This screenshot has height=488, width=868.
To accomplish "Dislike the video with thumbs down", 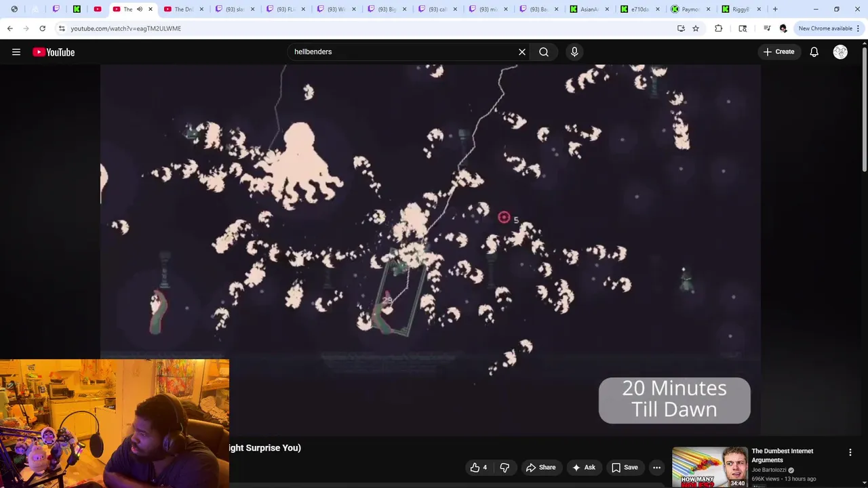I will click(x=504, y=468).
